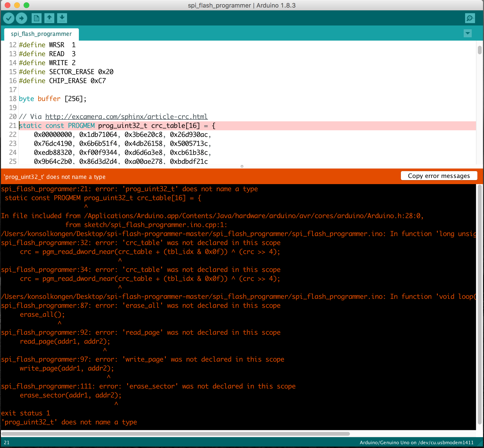
Task: Click the 0x00000000 value on line 22
Action: point(53,135)
